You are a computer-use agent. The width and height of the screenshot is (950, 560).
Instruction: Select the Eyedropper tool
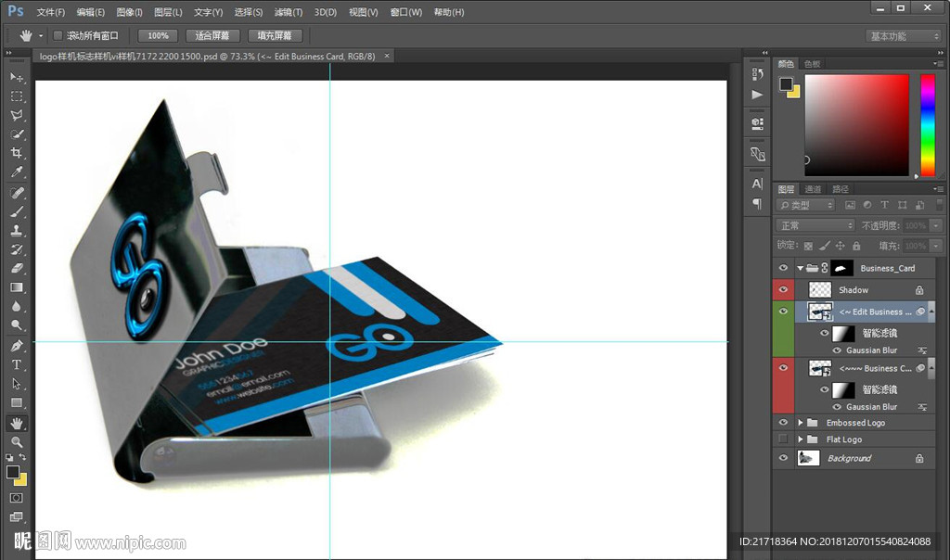tap(17, 172)
